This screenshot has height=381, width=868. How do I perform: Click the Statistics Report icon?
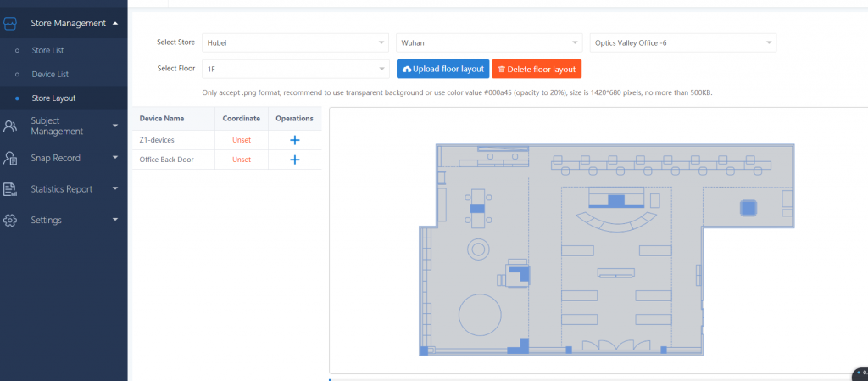coord(10,189)
